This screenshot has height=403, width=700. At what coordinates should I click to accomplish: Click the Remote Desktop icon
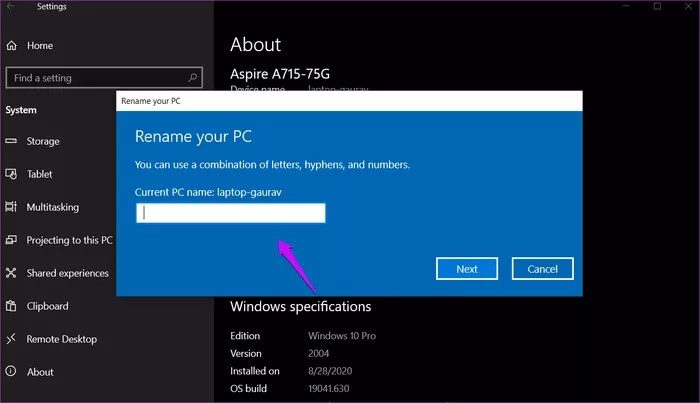pos(11,339)
